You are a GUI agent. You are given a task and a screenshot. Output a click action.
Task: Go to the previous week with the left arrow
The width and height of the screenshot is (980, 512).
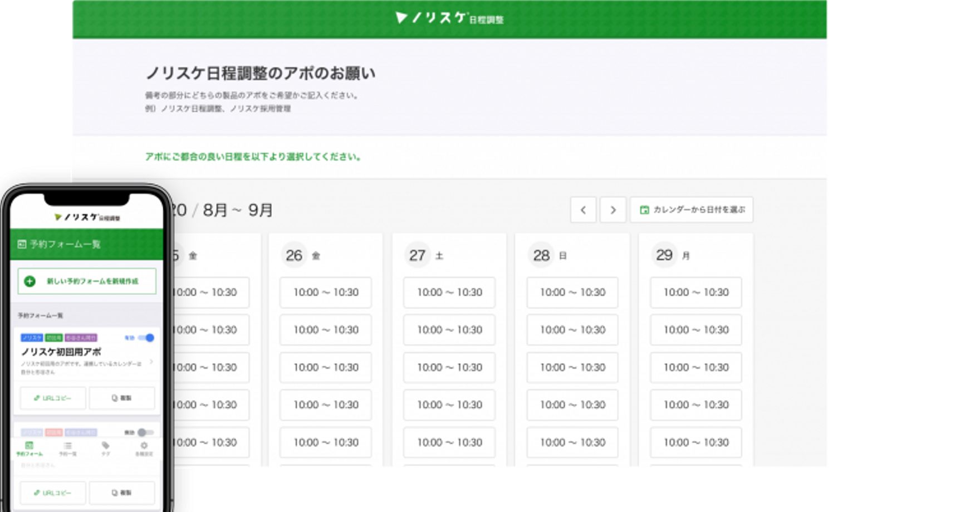point(583,210)
